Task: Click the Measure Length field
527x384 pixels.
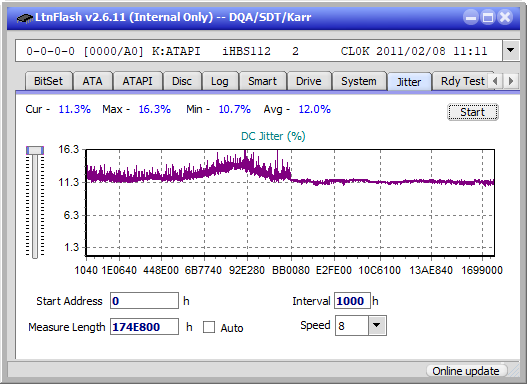Action: click(x=145, y=327)
